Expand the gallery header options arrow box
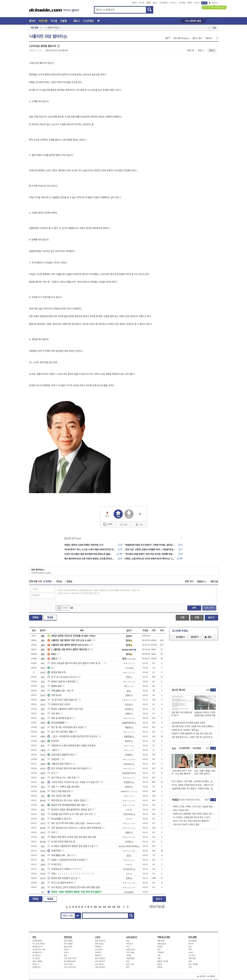247x980 pixels. pos(217,38)
